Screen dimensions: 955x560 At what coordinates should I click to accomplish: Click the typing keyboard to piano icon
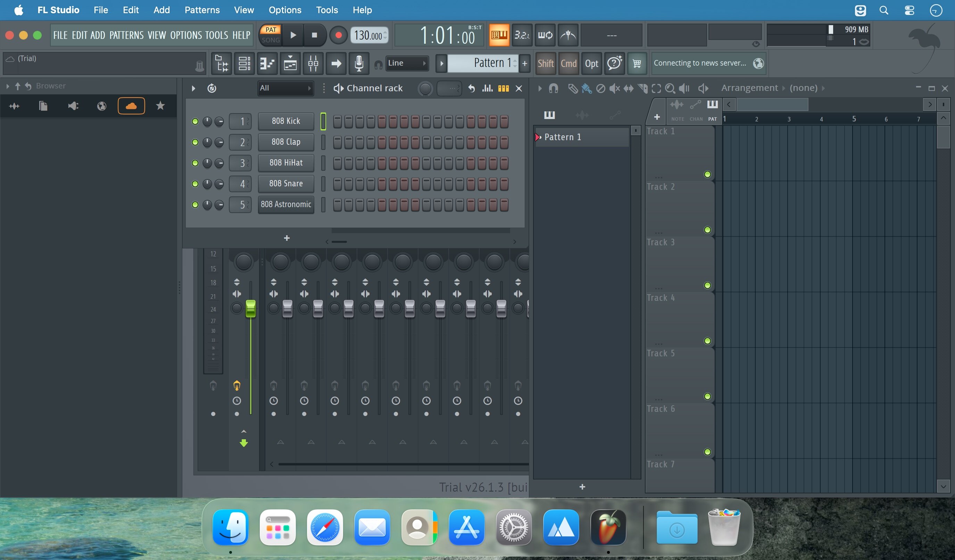pyautogui.click(x=499, y=35)
